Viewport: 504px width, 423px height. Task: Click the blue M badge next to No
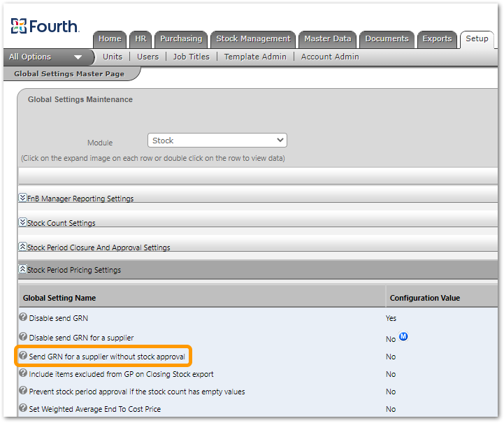(x=403, y=337)
